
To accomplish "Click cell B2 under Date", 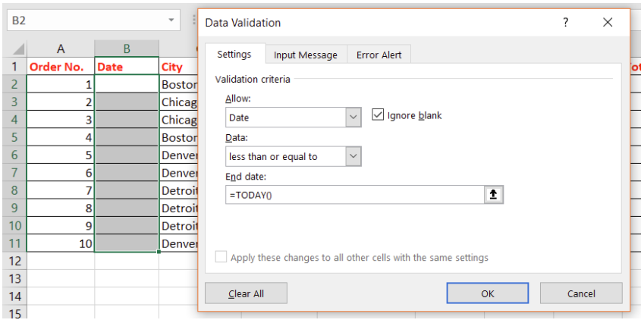I will coord(127,84).
